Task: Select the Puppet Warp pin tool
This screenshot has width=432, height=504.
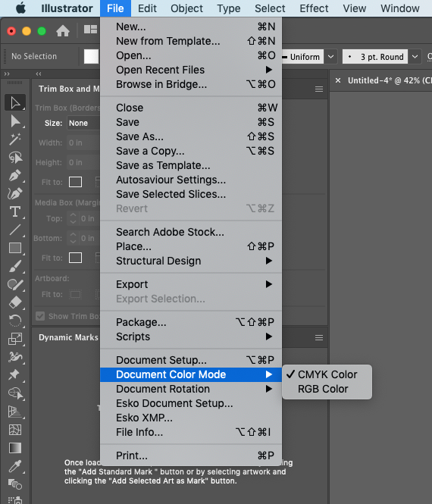Action: [15, 375]
